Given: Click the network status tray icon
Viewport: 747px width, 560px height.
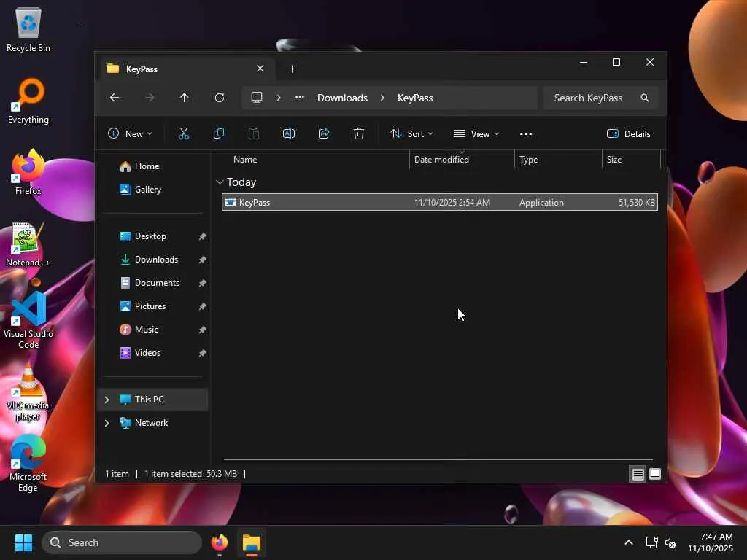Looking at the screenshot, I should pos(651,542).
